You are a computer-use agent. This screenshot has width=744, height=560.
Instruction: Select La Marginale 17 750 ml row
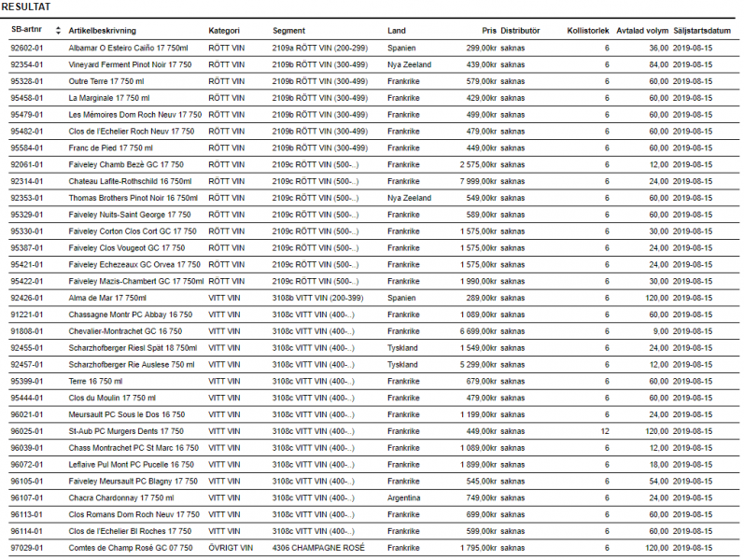(374, 98)
